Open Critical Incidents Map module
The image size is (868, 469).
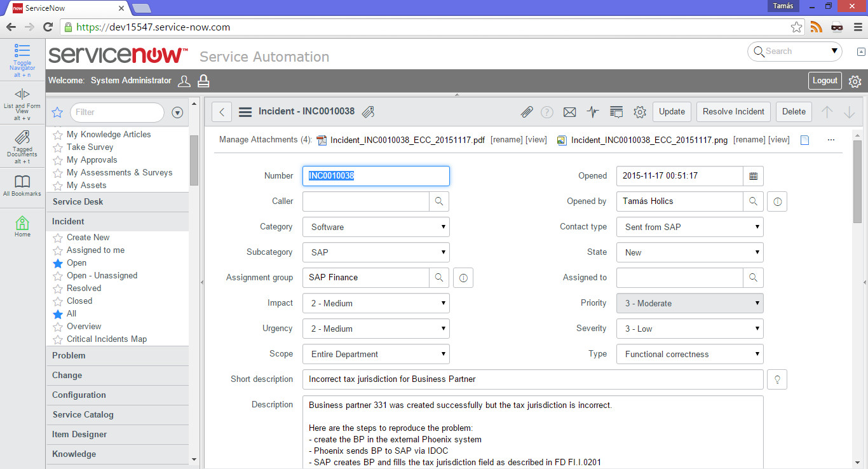[107, 339]
